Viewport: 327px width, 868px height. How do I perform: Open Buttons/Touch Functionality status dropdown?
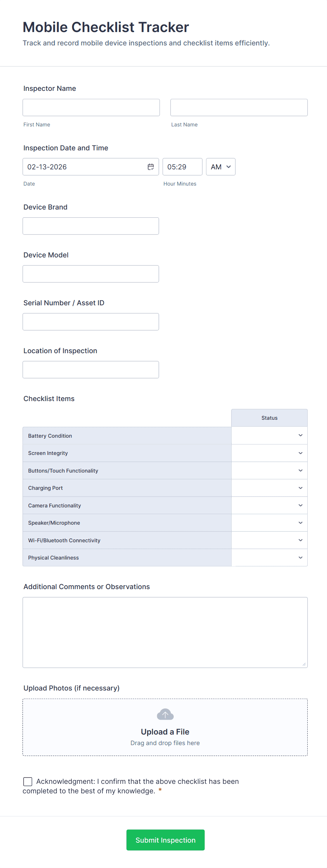[269, 470]
